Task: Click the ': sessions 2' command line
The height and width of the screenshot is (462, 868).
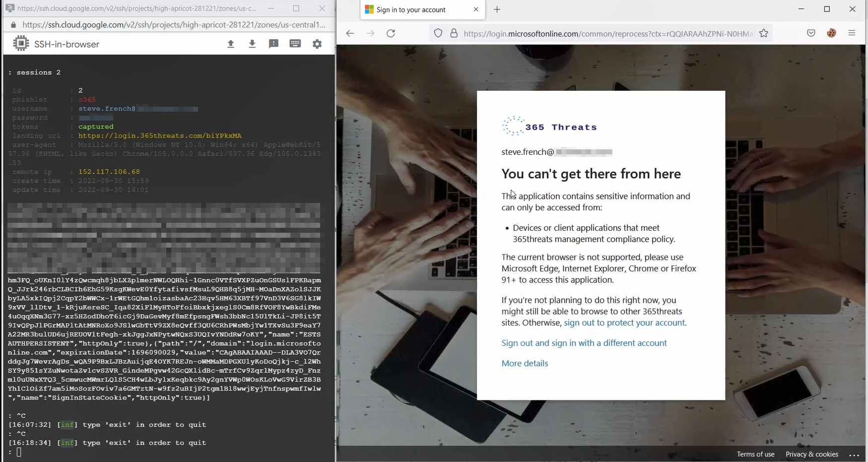Action: [34, 72]
